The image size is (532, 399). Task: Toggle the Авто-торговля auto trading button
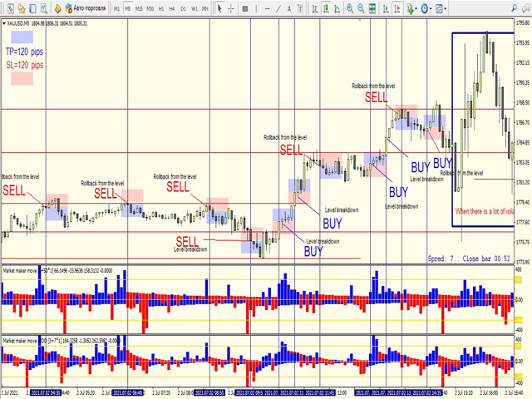[x=86, y=8]
